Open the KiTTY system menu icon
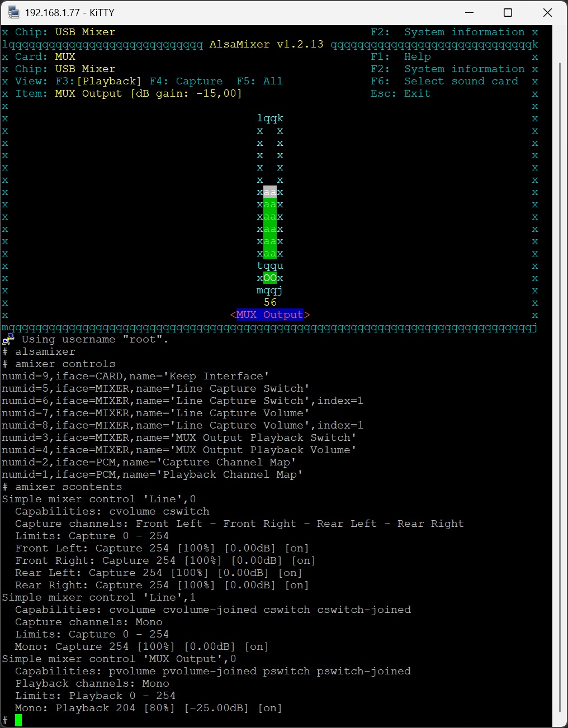The image size is (568, 728). (13, 12)
